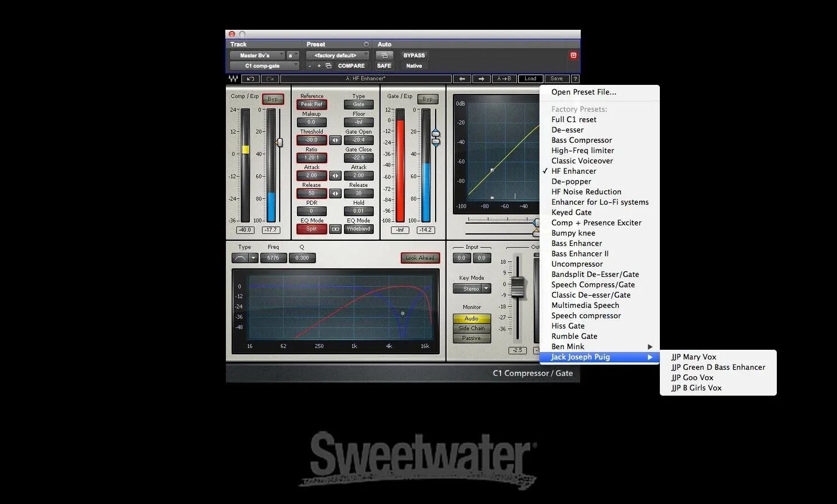Click the output level fader knob

click(518, 287)
